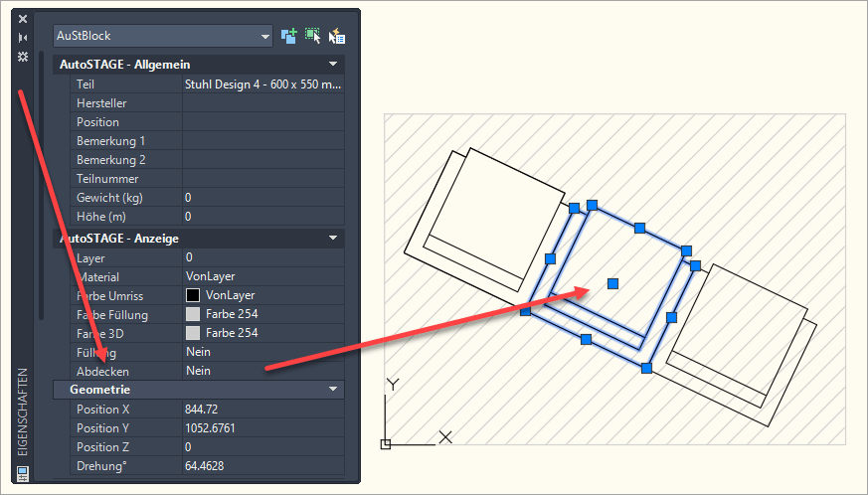The width and height of the screenshot is (868, 495).
Task: Click the Drehung° value 64.4628
Action: click(x=263, y=465)
